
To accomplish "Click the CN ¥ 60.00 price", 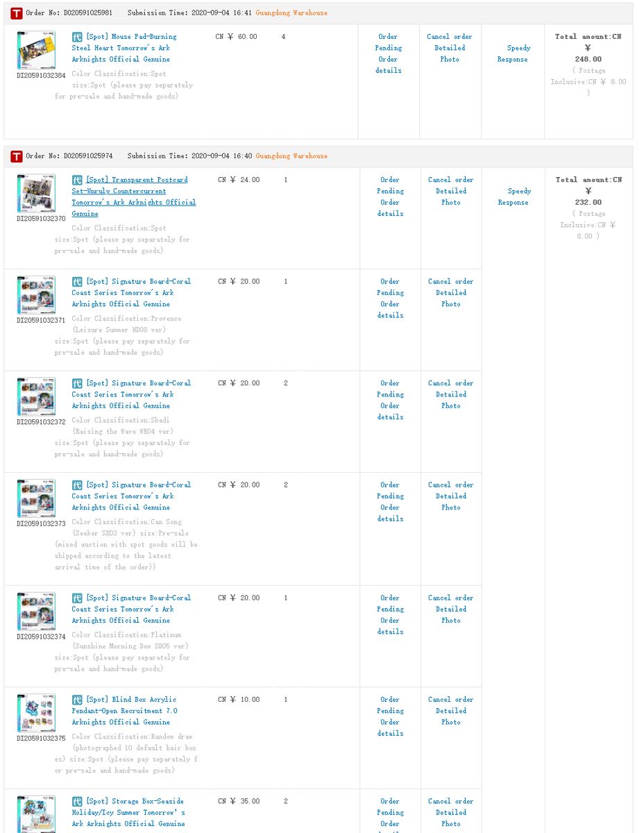I will (x=236, y=37).
